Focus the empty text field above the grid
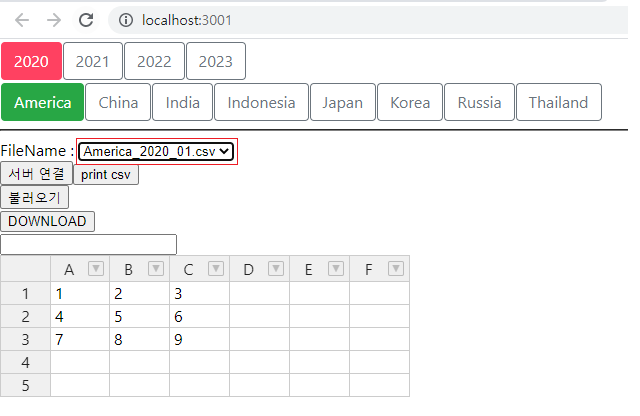The height and width of the screenshot is (416, 640). [89, 245]
